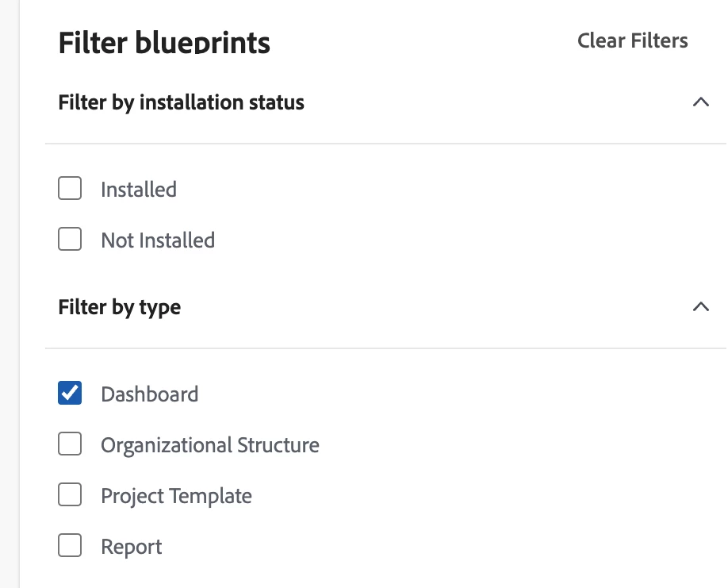
Task: Select the Project Template checkbox
Action: click(x=70, y=495)
